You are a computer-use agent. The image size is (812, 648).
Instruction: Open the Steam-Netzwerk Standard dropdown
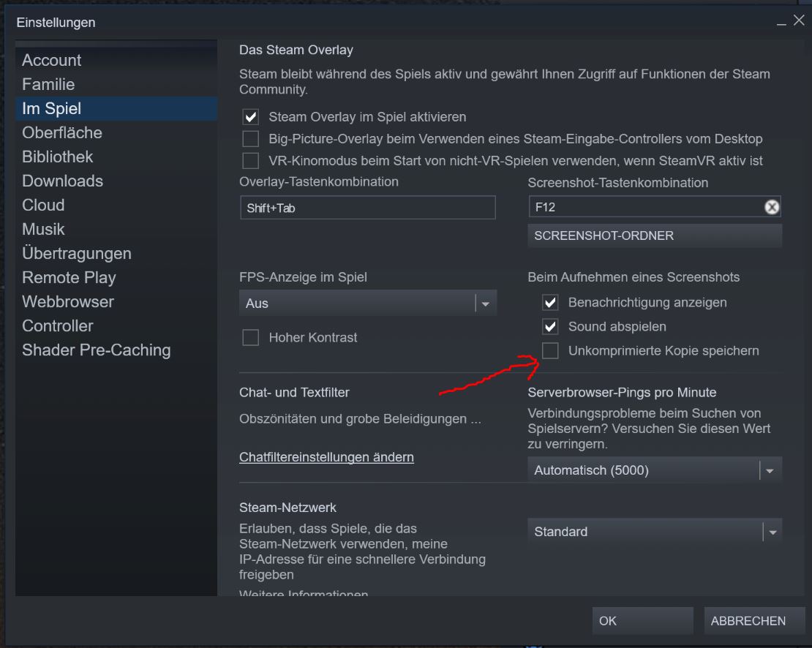[x=655, y=532]
